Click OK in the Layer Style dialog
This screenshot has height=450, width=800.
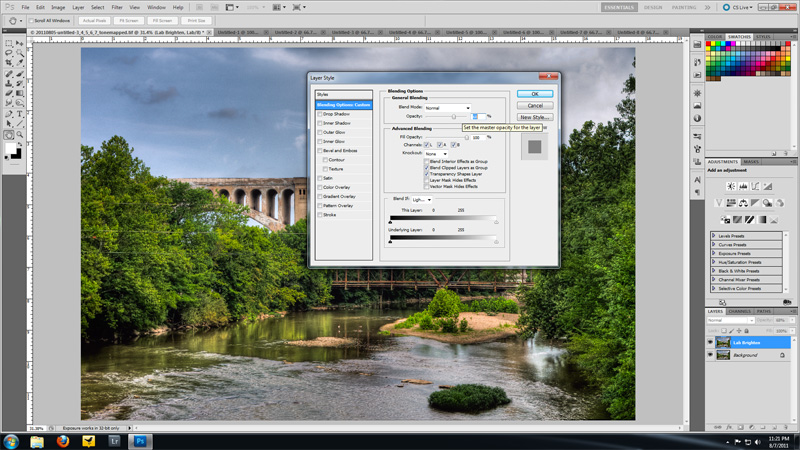pos(534,94)
